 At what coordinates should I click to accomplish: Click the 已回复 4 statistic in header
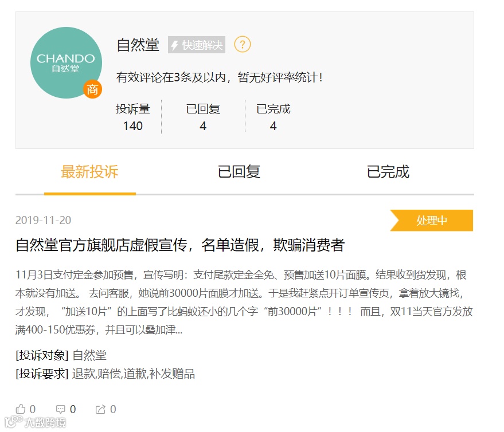[x=203, y=117]
